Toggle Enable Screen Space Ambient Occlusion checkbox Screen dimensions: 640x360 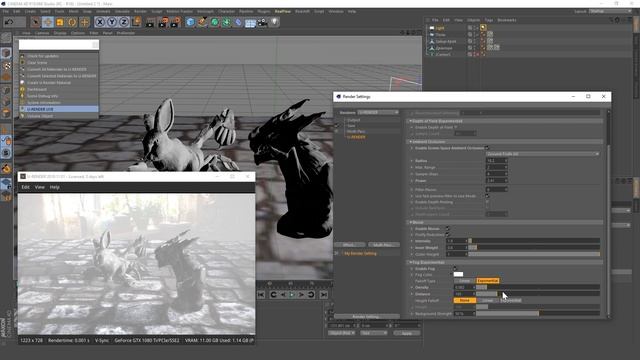click(x=487, y=148)
